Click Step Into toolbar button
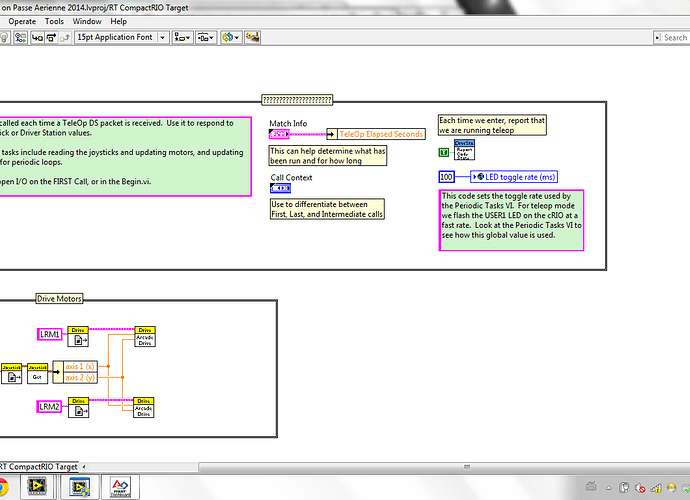This screenshot has height=500, width=690. point(37,37)
